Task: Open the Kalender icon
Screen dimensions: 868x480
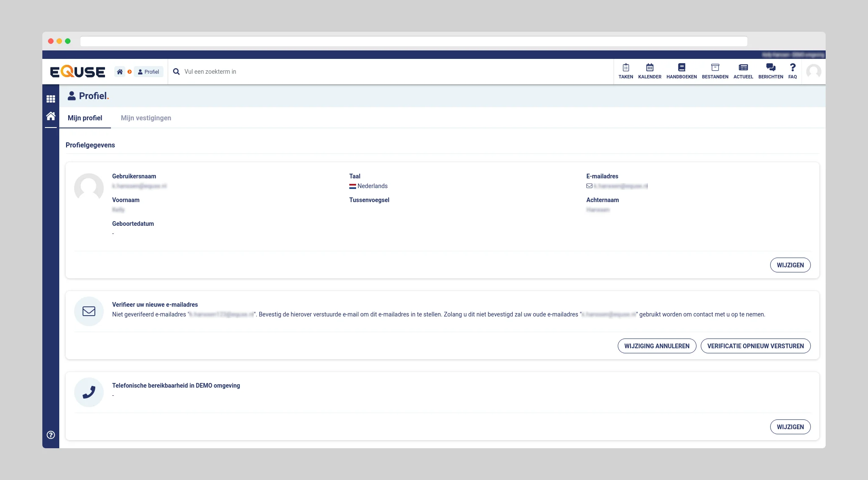Action: pyautogui.click(x=650, y=71)
